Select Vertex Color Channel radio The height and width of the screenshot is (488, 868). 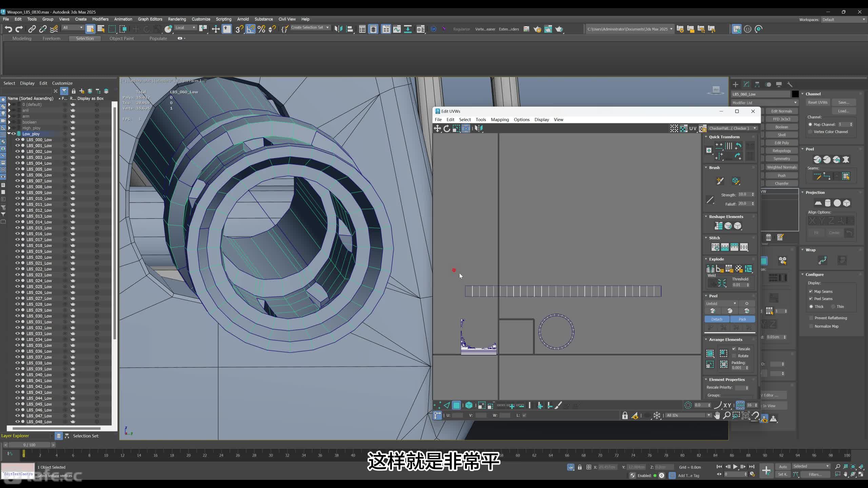point(810,132)
